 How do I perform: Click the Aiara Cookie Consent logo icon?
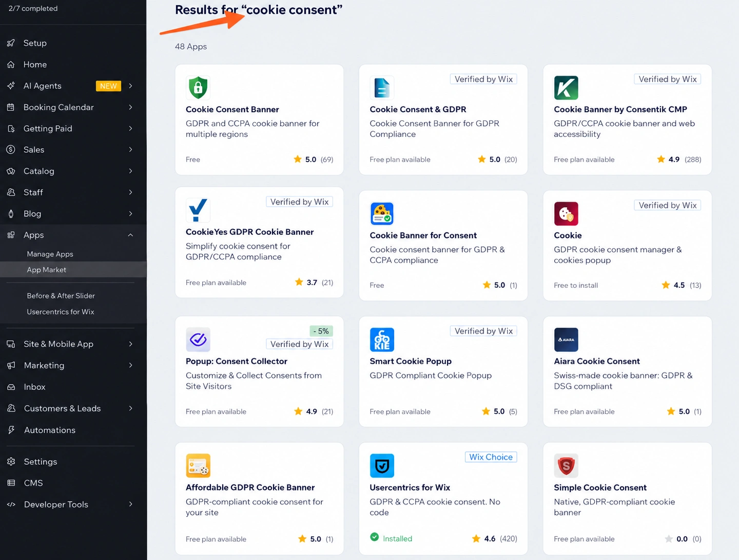(x=566, y=339)
